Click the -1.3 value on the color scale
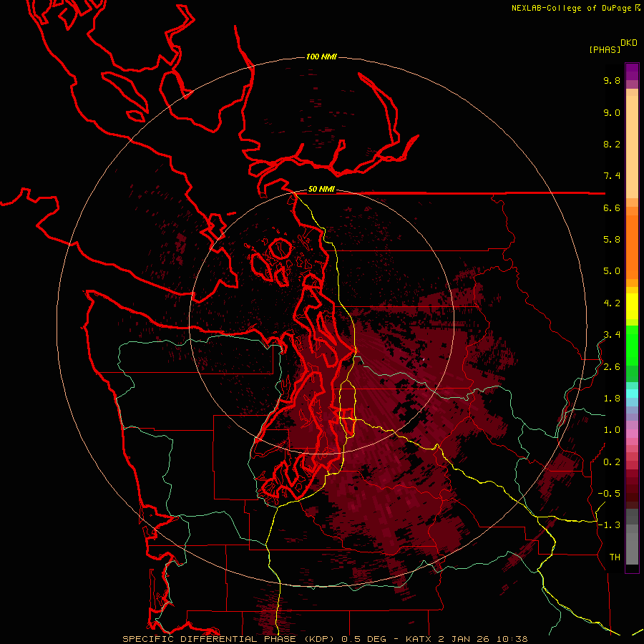 (x=609, y=525)
